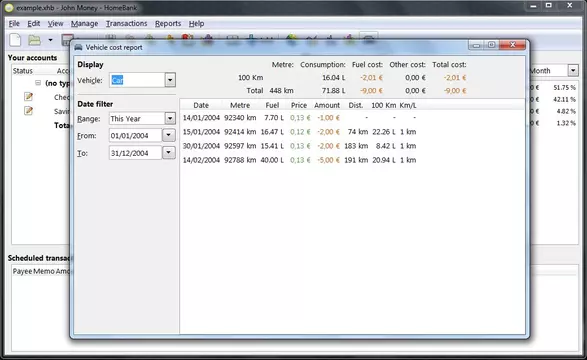587x360 pixels.
Task: Click the Open file folder icon
Action: tap(34, 40)
